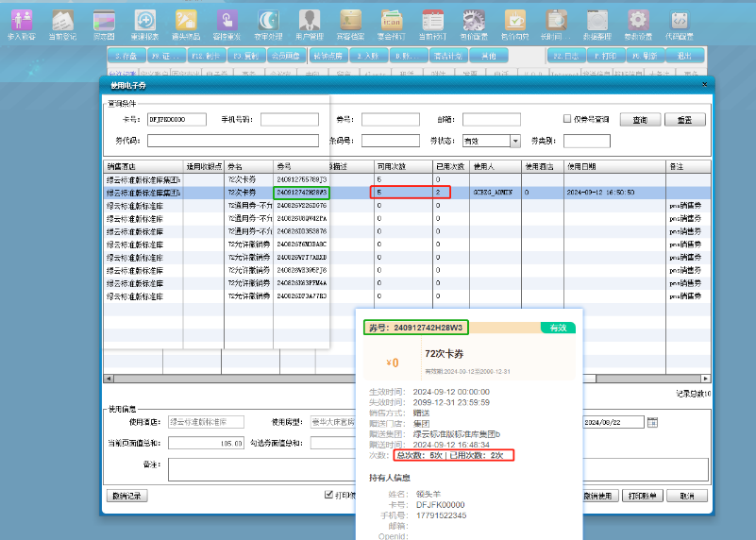The height and width of the screenshot is (540, 756).
Task: Click the 邮箱 input field
Action: click(x=492, y=119)
